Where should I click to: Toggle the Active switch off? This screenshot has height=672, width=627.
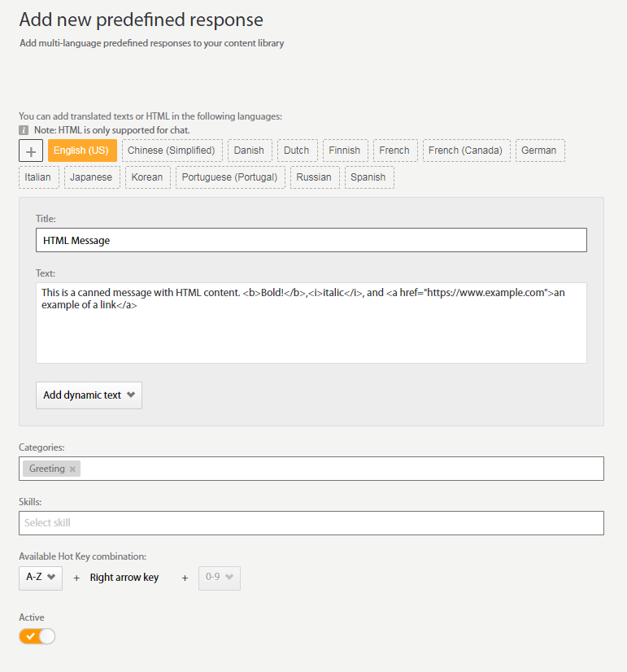(x=37, y=635)
